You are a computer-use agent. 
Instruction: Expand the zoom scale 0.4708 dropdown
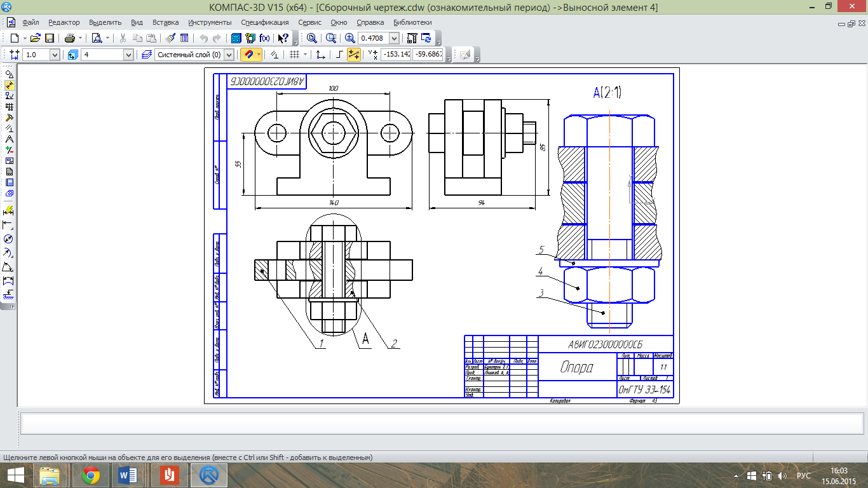[394, 38]
